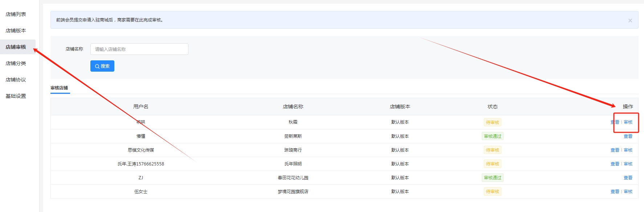
Task: Open 基础设置 in the sidebar
Action: coord(16,96)
